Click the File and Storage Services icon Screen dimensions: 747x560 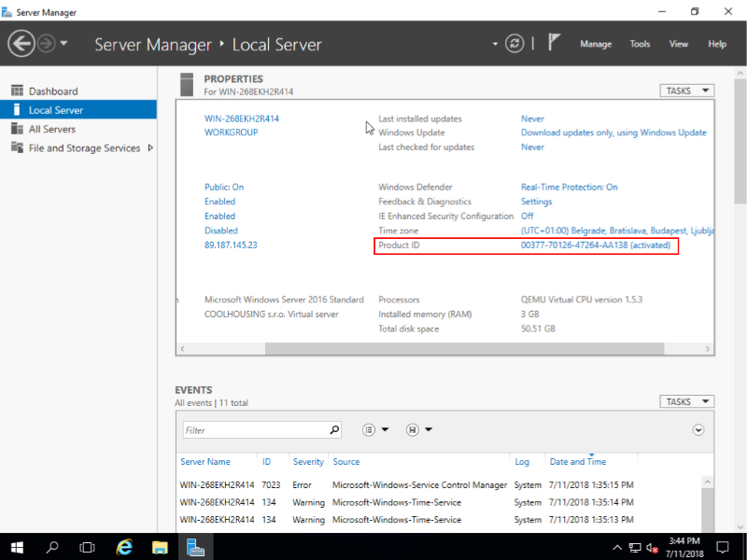click(x=17, y=147)
